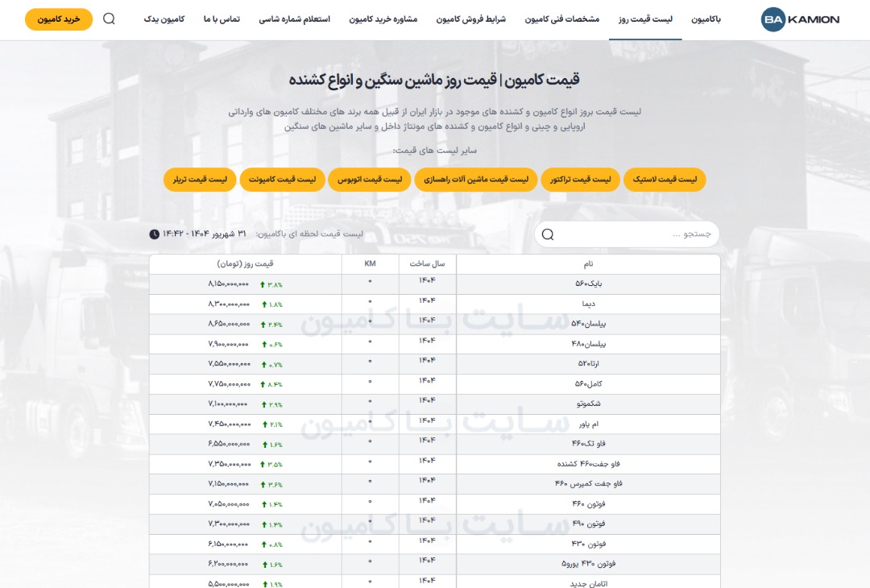Click green up arrow in دیما row
The width and height of the screenshot is (870, 588).
click(263, 304)
